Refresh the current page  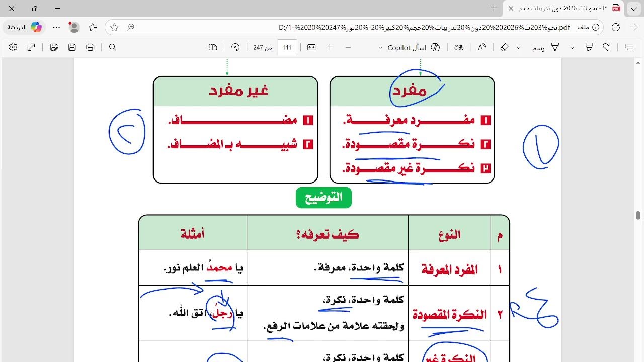616,27
